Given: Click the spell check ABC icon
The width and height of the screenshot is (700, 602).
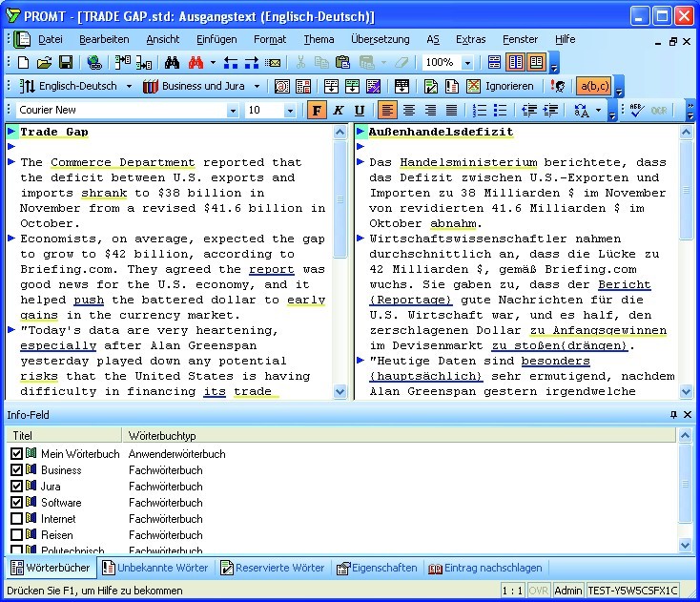Looking at the screenshot, I should tap(637, 110).
